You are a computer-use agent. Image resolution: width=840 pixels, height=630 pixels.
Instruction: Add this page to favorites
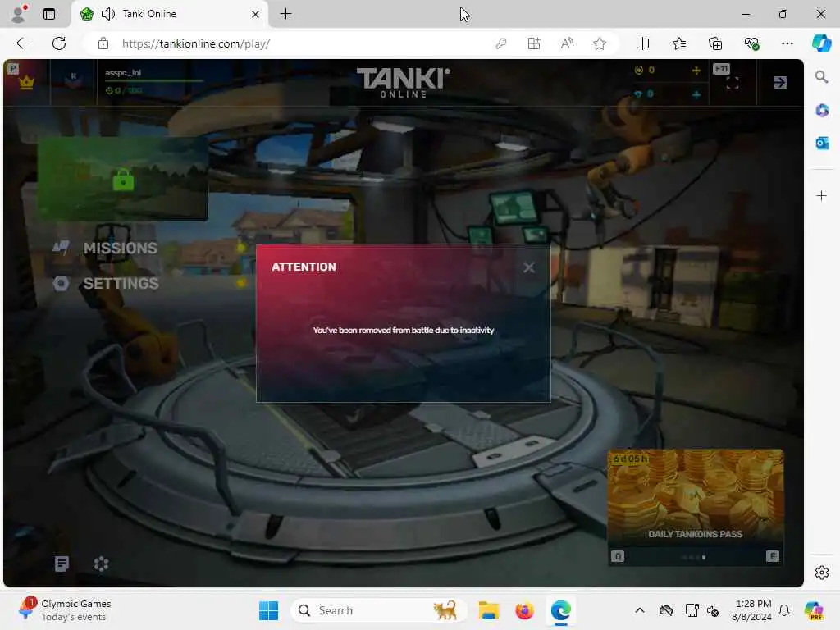(x=600, y=44)
